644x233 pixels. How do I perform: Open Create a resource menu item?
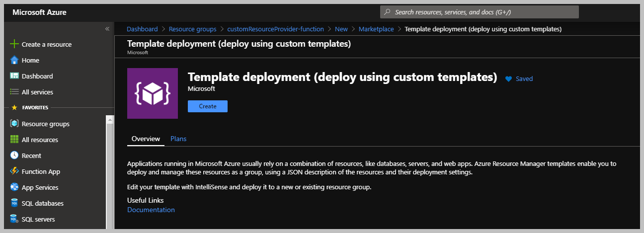coord(47,44)
